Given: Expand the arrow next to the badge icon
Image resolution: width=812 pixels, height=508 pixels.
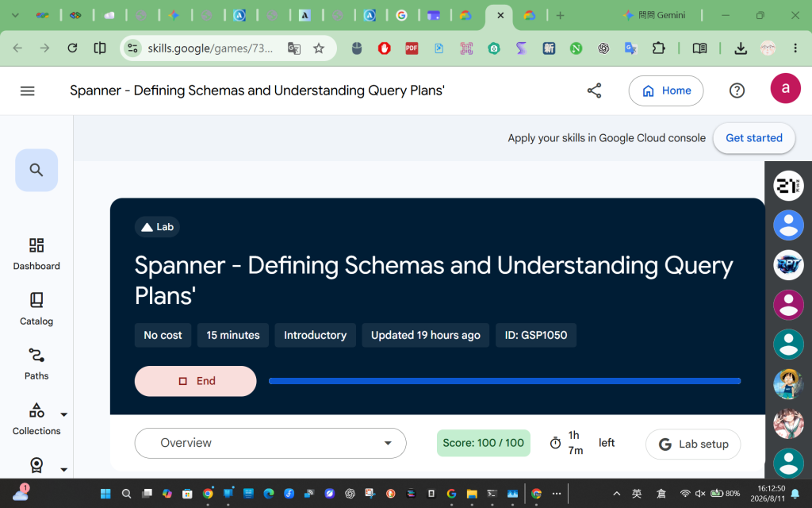Looking at the screenshot, I should click(x=63, y=469).
